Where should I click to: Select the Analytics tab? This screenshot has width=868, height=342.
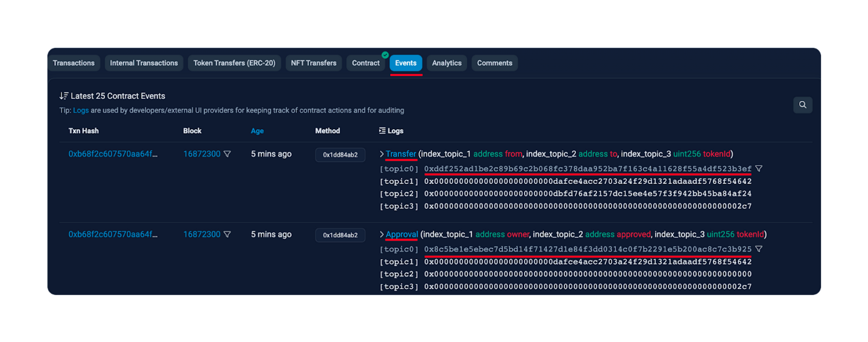[x=447, y=63]
